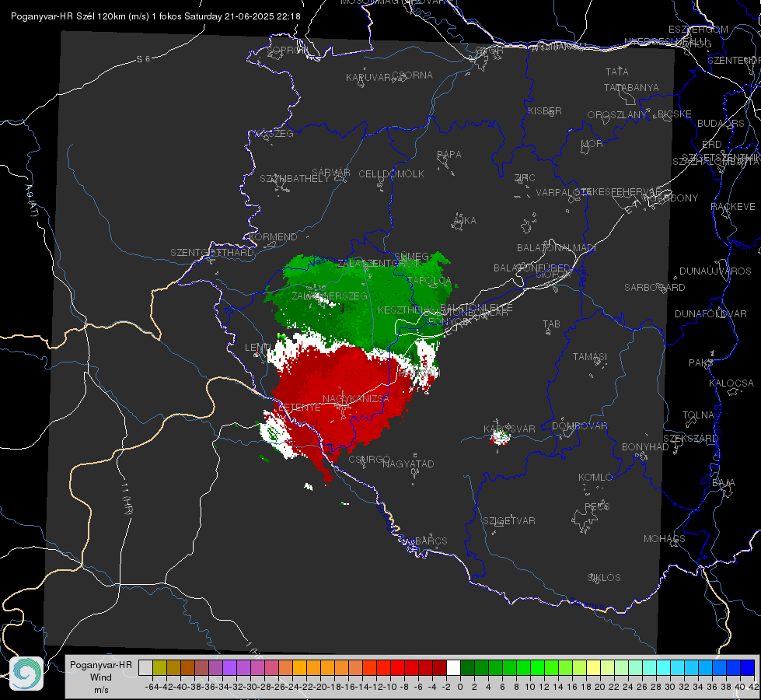Click the ZALAEGERSZEG city label
761x700 pixels.
pyautogui.click(x=330, y=296)
